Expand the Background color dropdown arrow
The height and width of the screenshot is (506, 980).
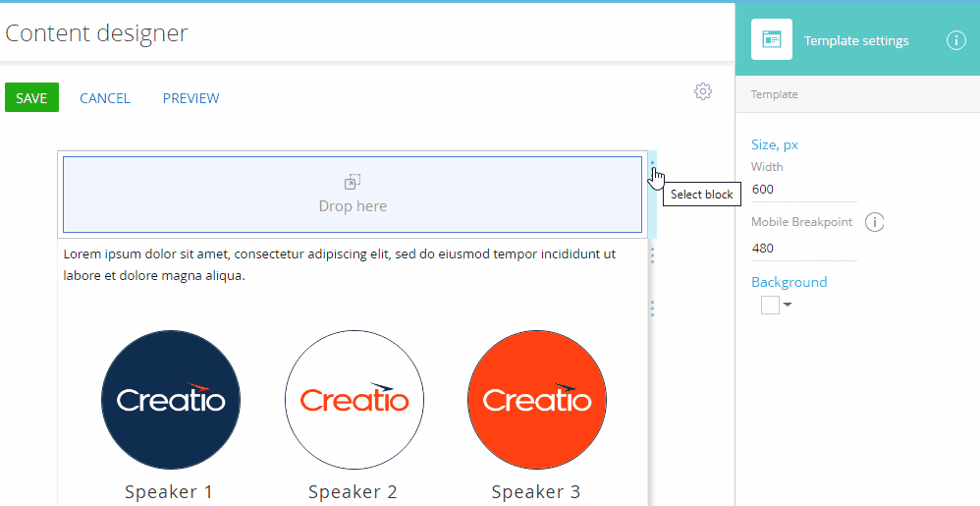point(787,305)
